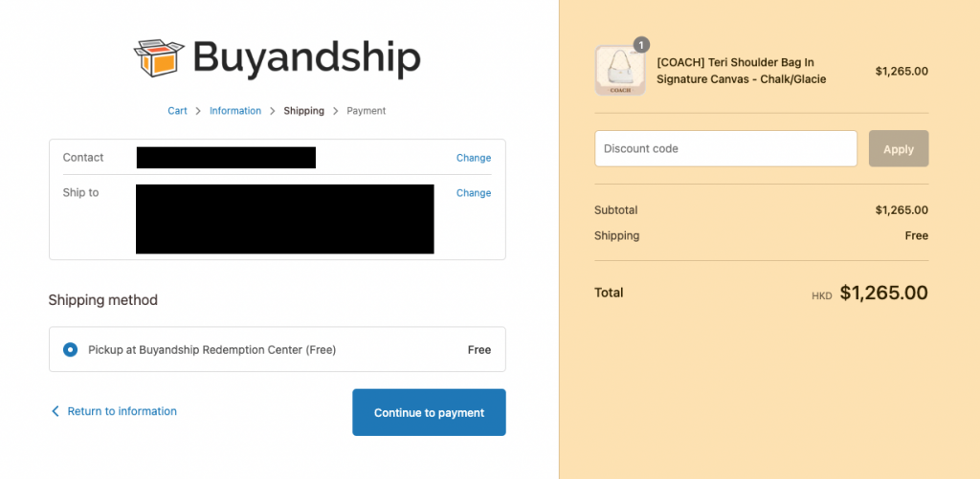Go to Information breadcrumb step
This screenshot has height=479, width=980.
click(235, 111)
